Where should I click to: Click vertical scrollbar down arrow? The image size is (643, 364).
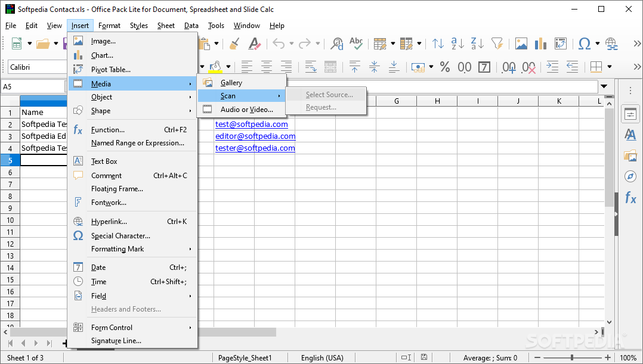610,322
